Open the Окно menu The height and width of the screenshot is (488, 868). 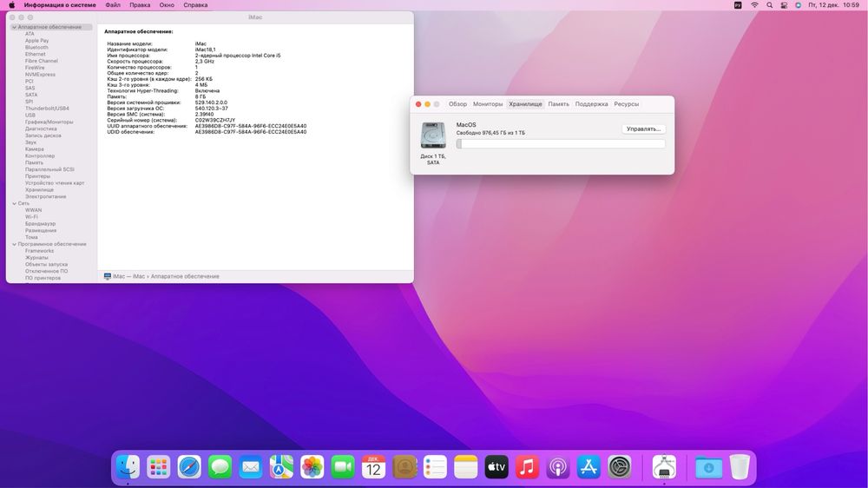coord(167,5)
